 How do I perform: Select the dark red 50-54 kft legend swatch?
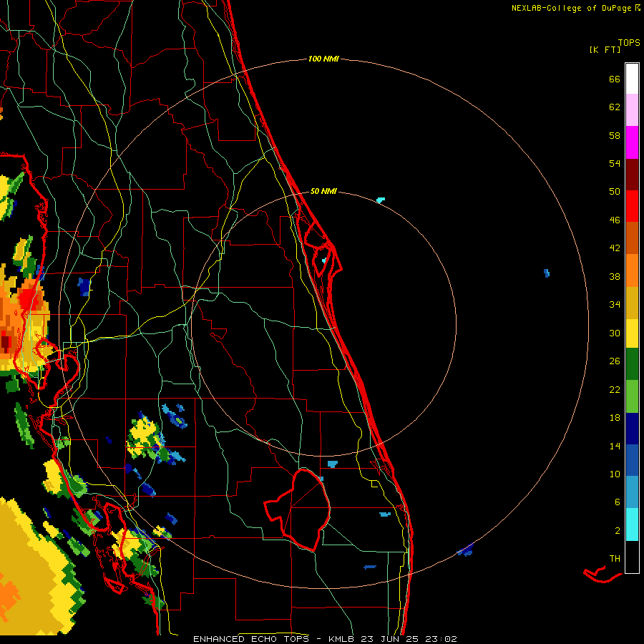(x=632, y=175)
